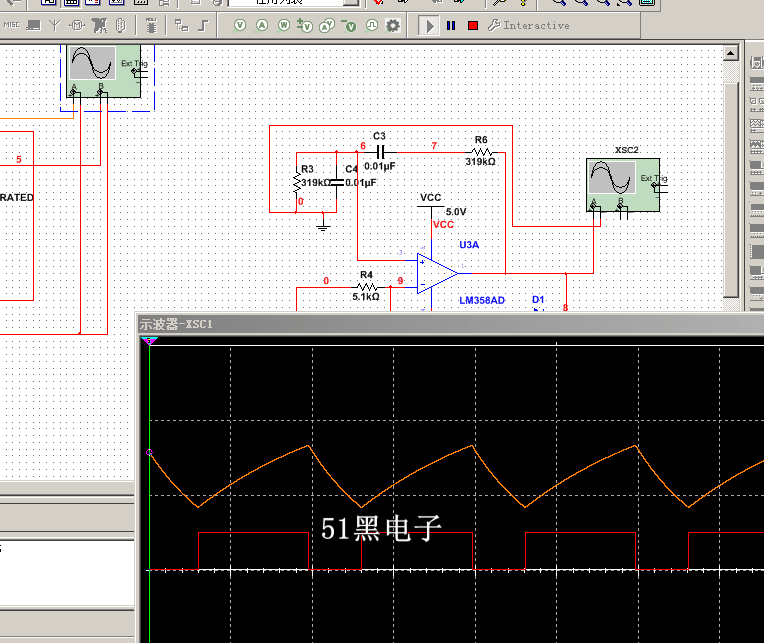Click cursor 1 marker atop oscilloscope display
This screenshot has width=764, height=643.
tap(150, 340)
